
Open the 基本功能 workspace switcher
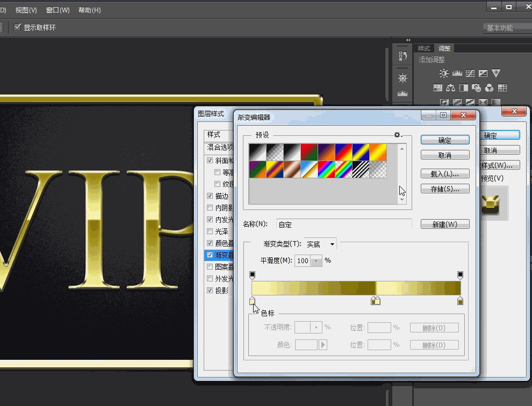(x=507, y=28)
